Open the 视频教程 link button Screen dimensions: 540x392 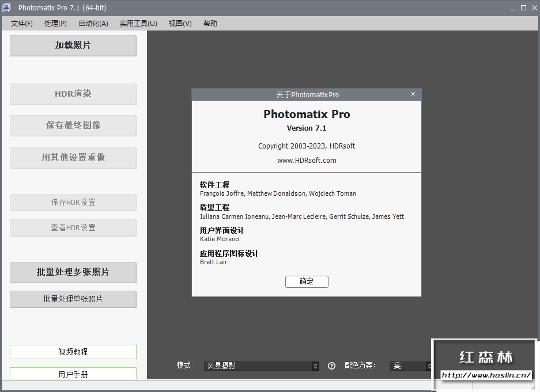pyautogui.click(x=73, y=352)
